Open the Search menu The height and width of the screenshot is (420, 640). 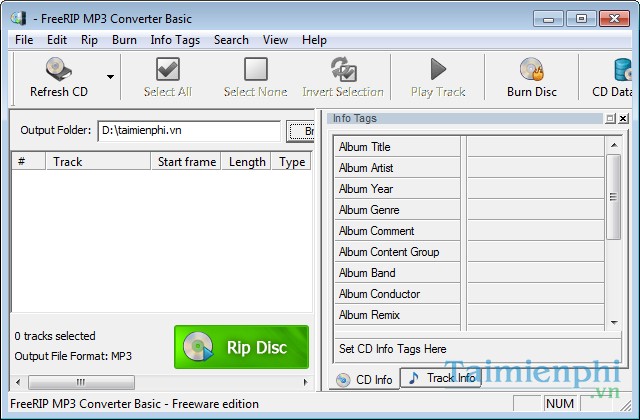click(231, 40)
